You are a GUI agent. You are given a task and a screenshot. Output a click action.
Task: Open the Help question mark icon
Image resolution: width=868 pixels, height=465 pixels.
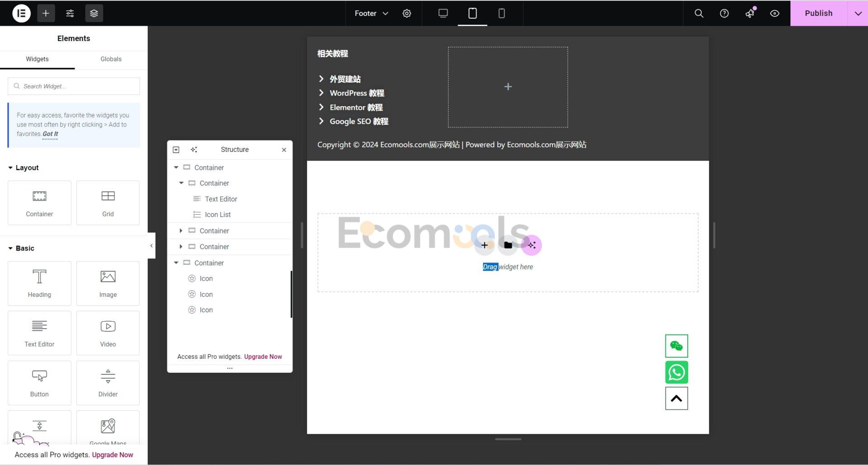coord(724,13)
